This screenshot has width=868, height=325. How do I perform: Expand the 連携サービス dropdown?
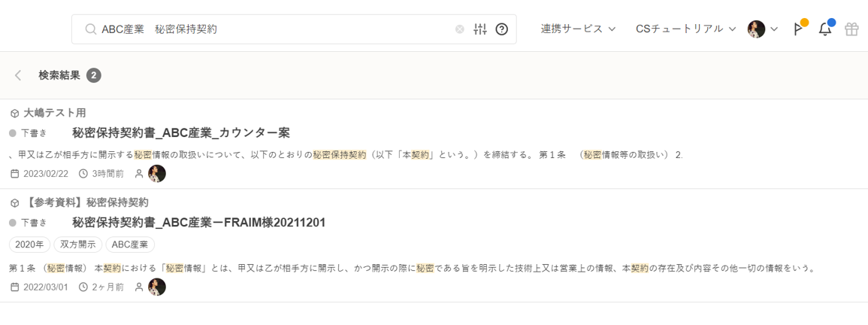pyautogui.click(x=578, y=29)
